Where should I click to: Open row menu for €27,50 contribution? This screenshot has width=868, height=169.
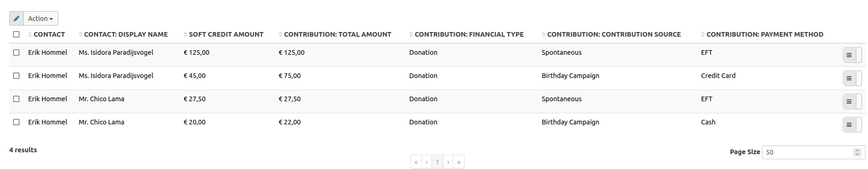coord(849,102)
